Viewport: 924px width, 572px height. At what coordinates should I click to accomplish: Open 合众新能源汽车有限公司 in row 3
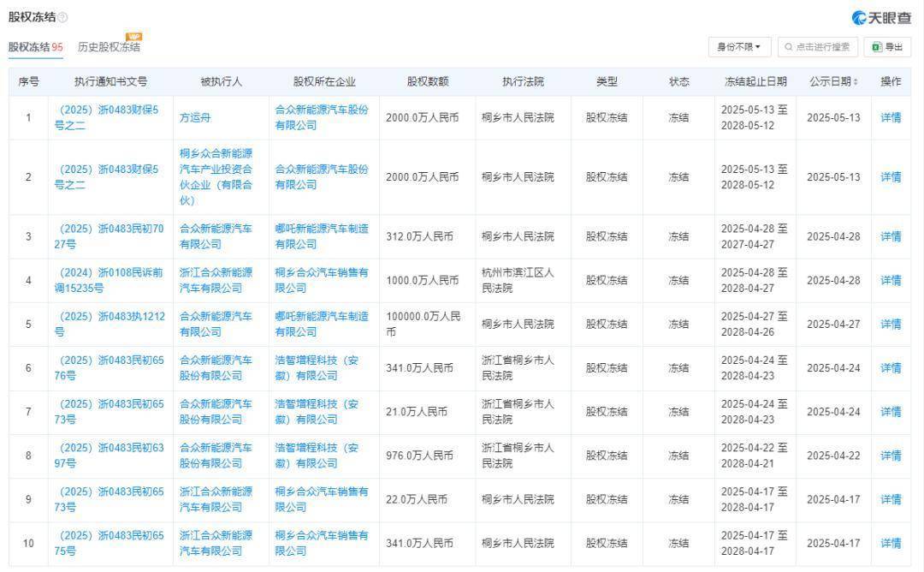(x=216, y=236)
